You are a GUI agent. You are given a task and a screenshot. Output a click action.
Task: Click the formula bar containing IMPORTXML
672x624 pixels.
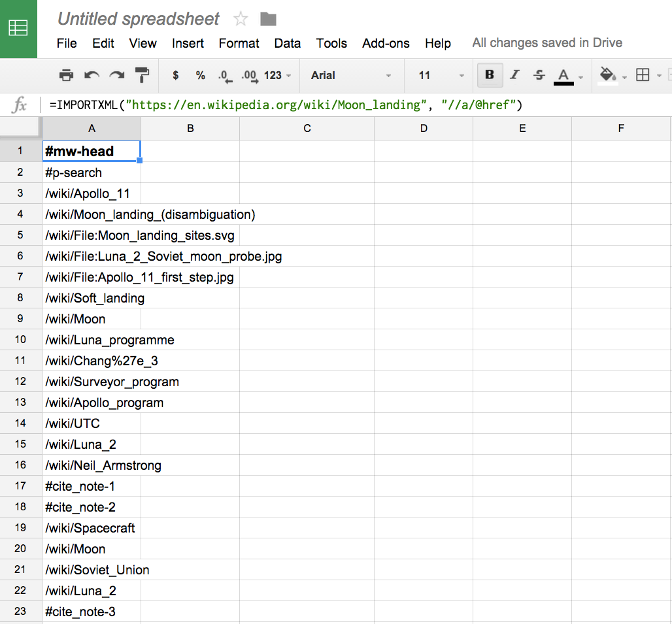(261, 104)
